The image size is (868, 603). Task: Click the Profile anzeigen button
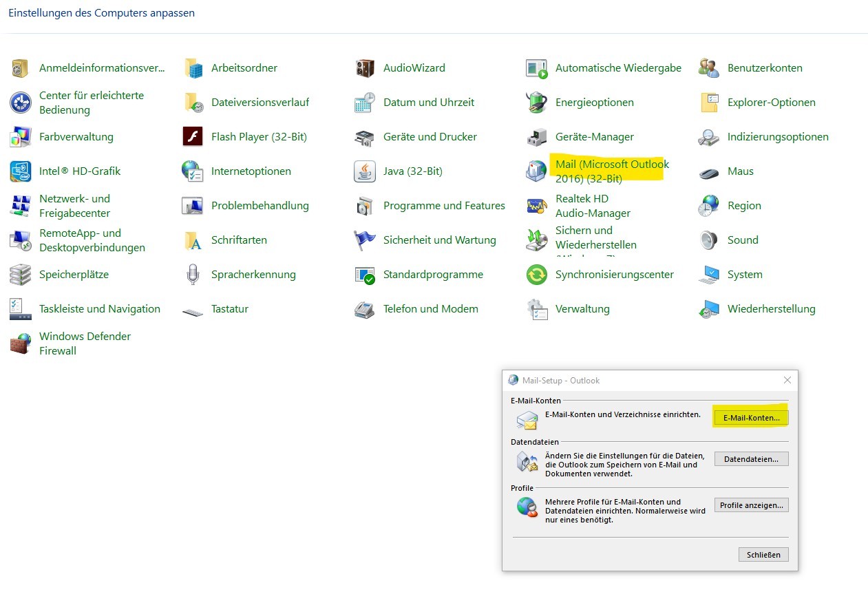point(750,505)
